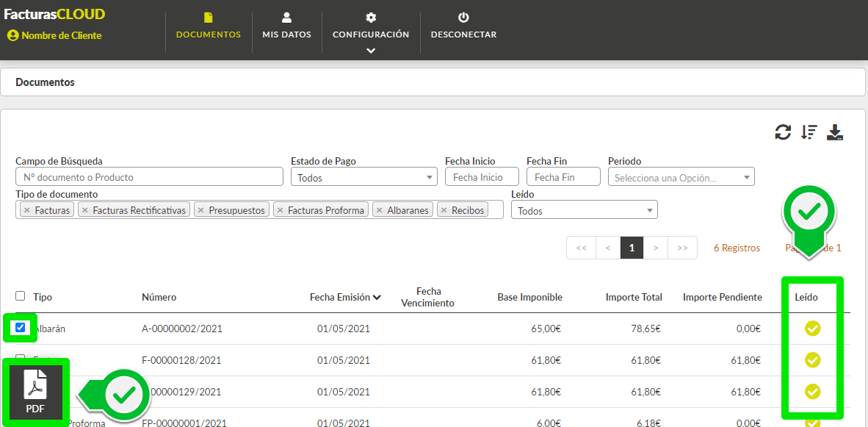
Task: Open the Leído filter dropdown
Action: (x=585, y=210)
